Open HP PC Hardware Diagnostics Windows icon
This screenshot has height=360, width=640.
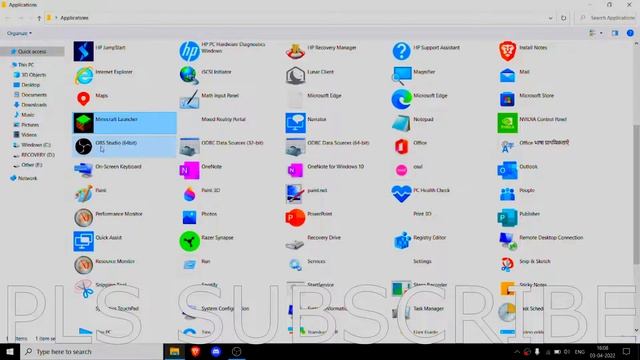point(189,51)
